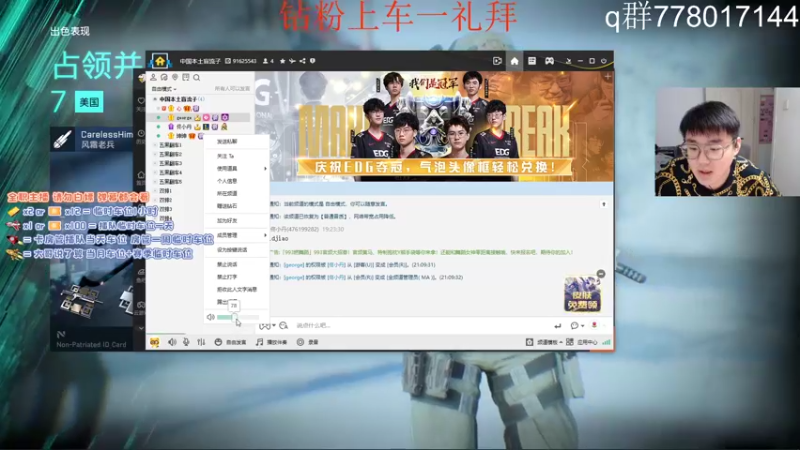Click the favorite star icon in title bar
Image resolution: width=800 pixels, height=450 pixels.
click(282, 61)
